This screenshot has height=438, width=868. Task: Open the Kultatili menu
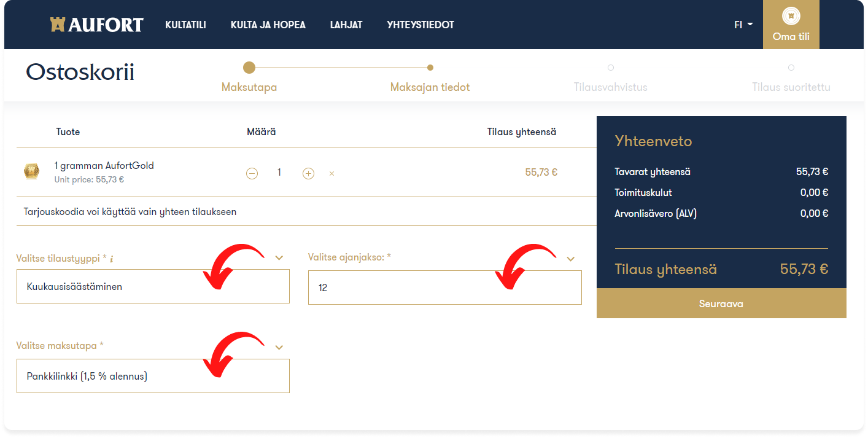click(185, 25)
